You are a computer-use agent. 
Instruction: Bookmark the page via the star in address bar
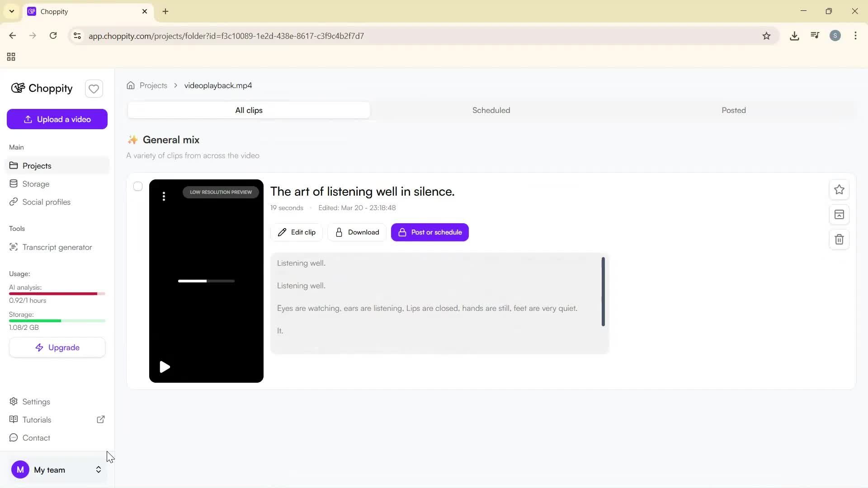(x=767, y=36)
